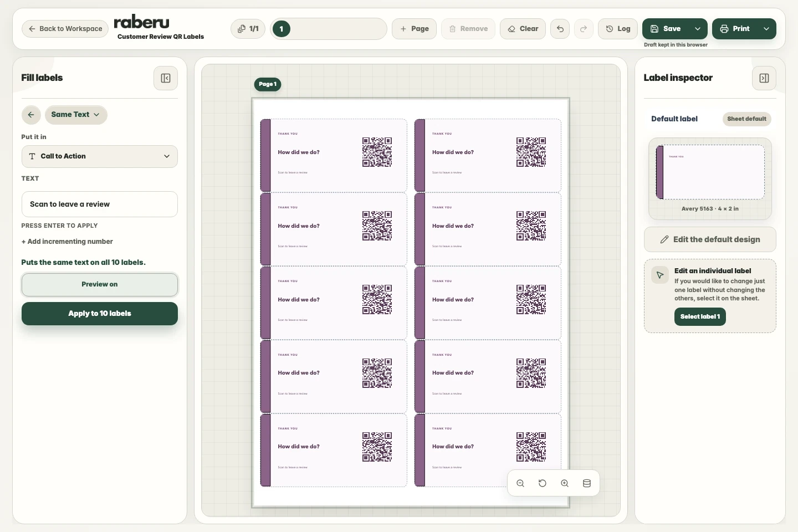Click the Sheet default badge
The width and height of the screenshot is (798, 532).
point(746,119)
